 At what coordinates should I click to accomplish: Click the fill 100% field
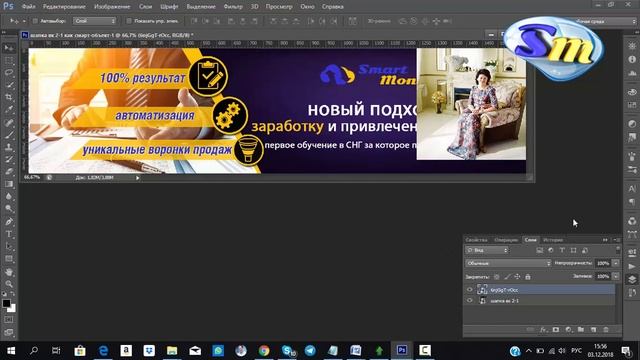click(603, 276)
